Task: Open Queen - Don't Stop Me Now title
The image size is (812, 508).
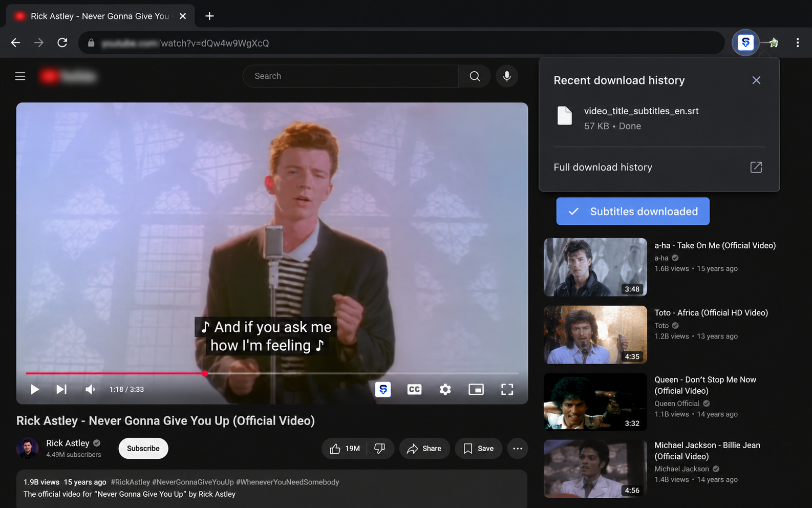Action: point(706,385)
